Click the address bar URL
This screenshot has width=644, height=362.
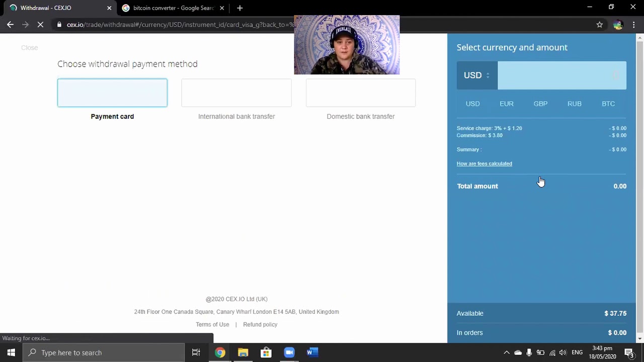point(180,25)
